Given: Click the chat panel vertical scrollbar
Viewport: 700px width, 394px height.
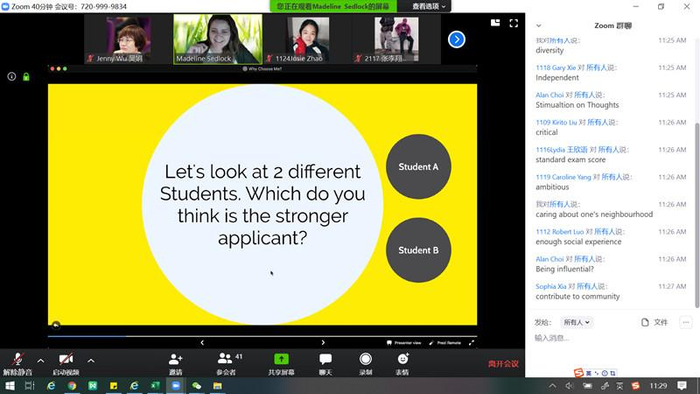Looking at the screenshot, I should 697,214.
